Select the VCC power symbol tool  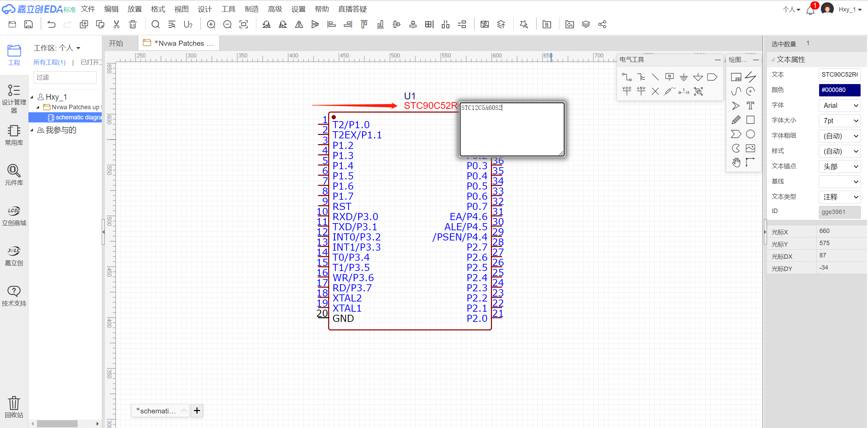(627, 91)
